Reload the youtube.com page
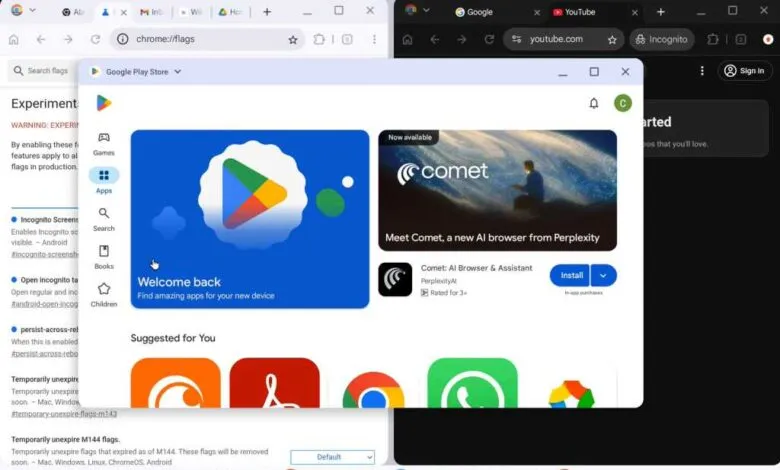Viewport: 780px width, 470px height. pos(489,39)
